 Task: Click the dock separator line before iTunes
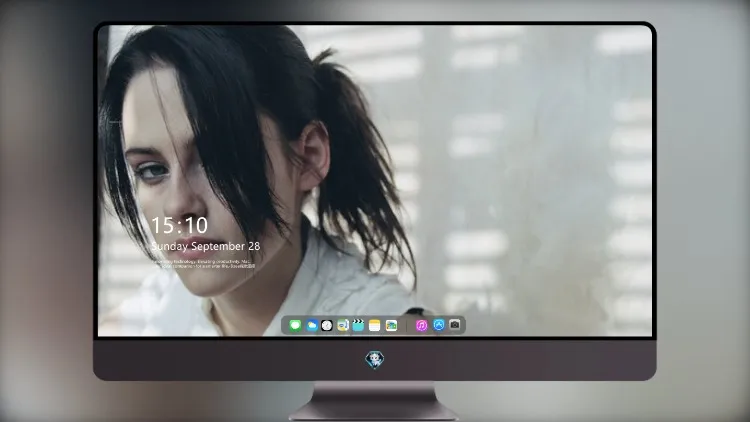pos(407,325)
